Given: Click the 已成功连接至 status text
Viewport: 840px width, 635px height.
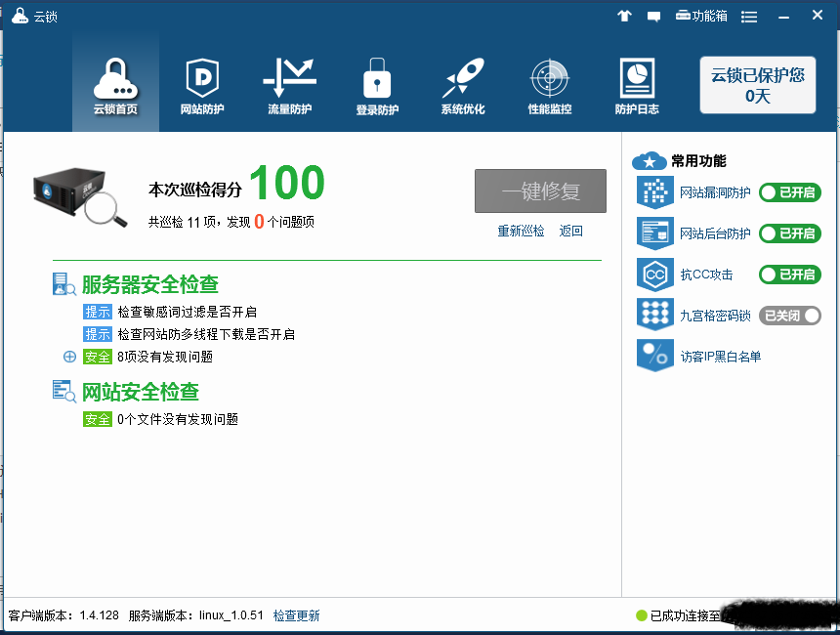Looking at the screenshot, I should pyautogui.click(x=685, y=615).
